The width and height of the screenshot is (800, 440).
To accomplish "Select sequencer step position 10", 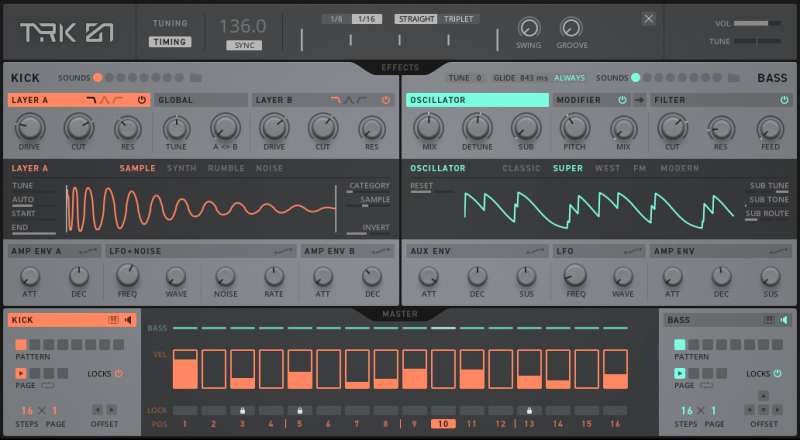I will click(x=443, y=424).
